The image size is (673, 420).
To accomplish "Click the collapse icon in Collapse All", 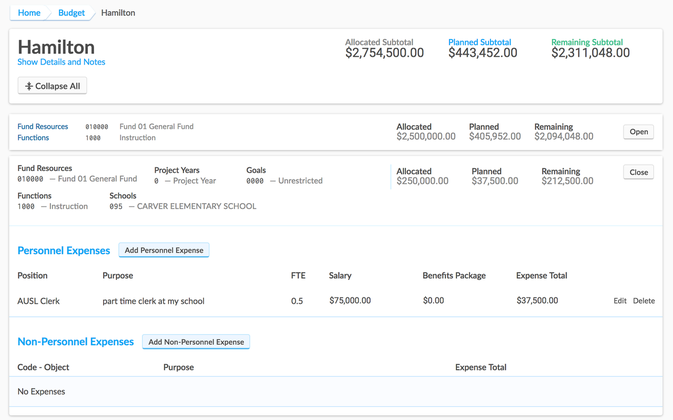I will click(x=29, y=86).
